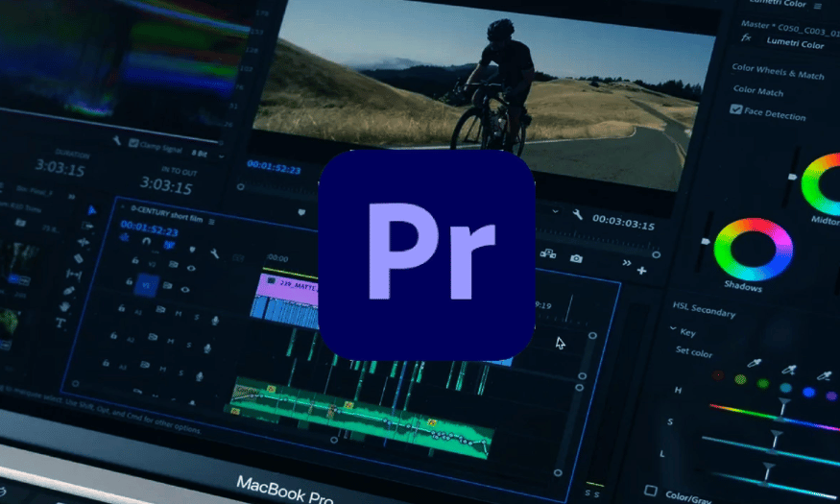
Task: Toggle timeline Snap magnet icon
Action: pyautogui.click(x=146, y=242)
